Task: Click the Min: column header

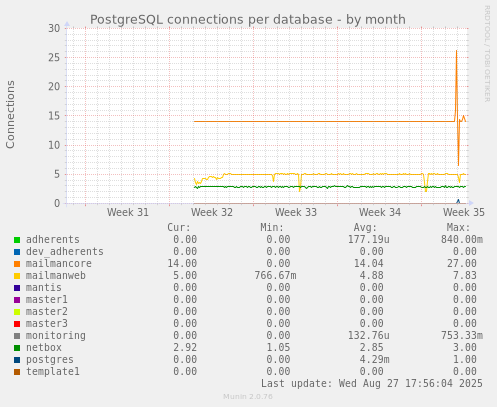Action: [x=272, y=228]
